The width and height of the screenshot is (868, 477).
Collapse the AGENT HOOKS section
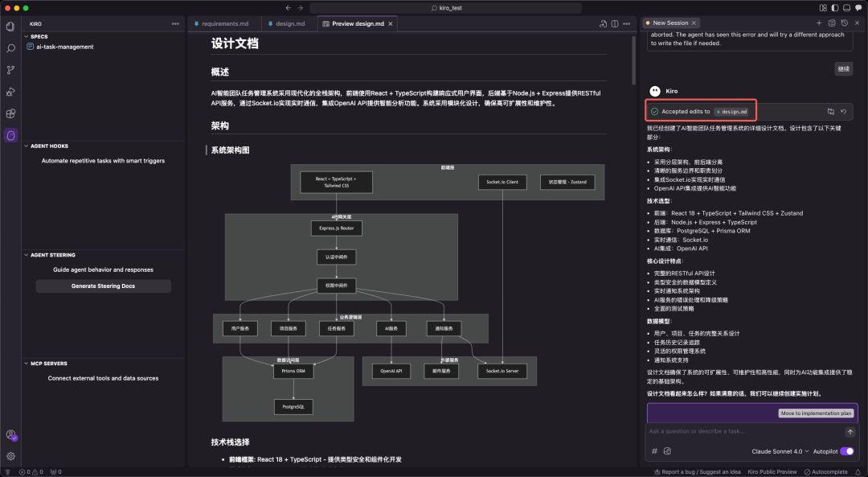tap(48, 146)
